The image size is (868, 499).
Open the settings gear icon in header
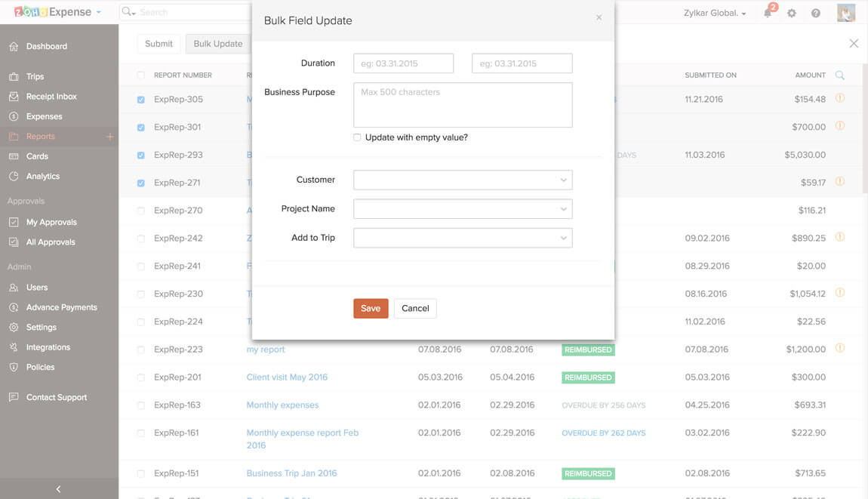[x=792, y=13]
